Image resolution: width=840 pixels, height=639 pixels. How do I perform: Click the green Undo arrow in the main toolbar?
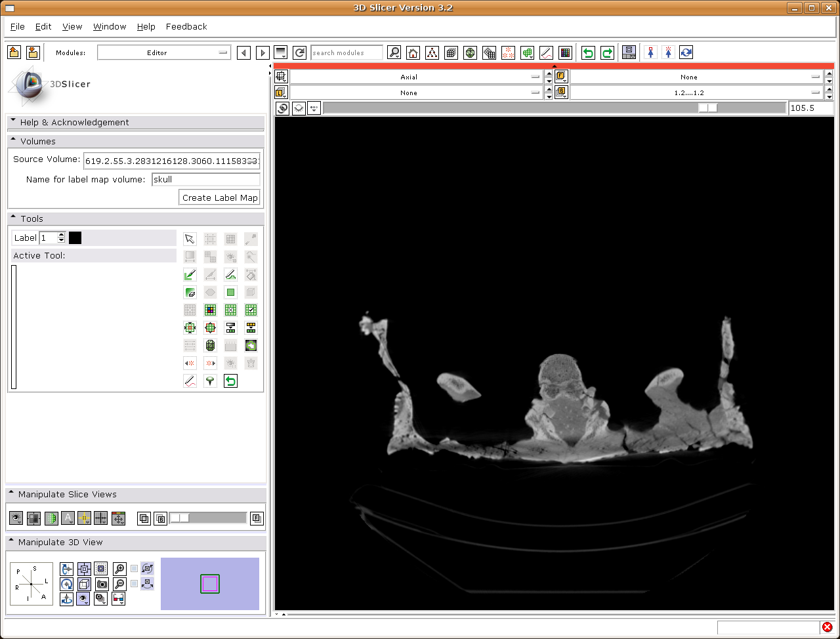click(x=588, y=52)
